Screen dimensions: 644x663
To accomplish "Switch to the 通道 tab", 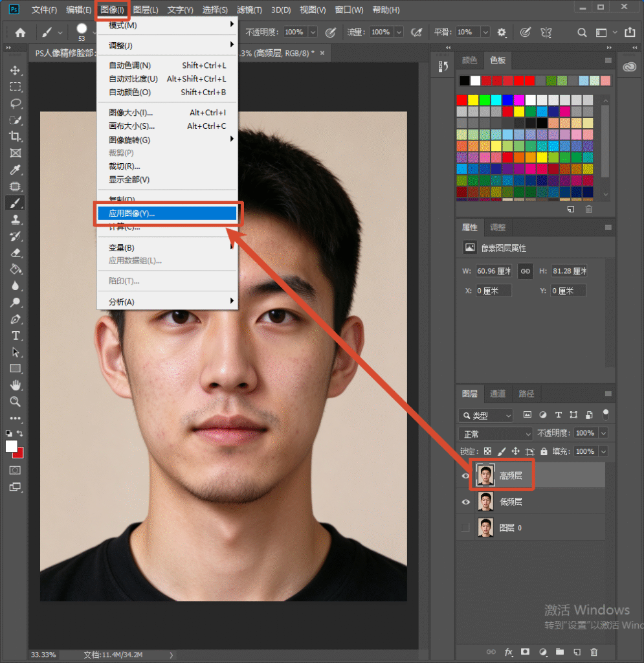I will pyautogui.click(x=498, y=394).
